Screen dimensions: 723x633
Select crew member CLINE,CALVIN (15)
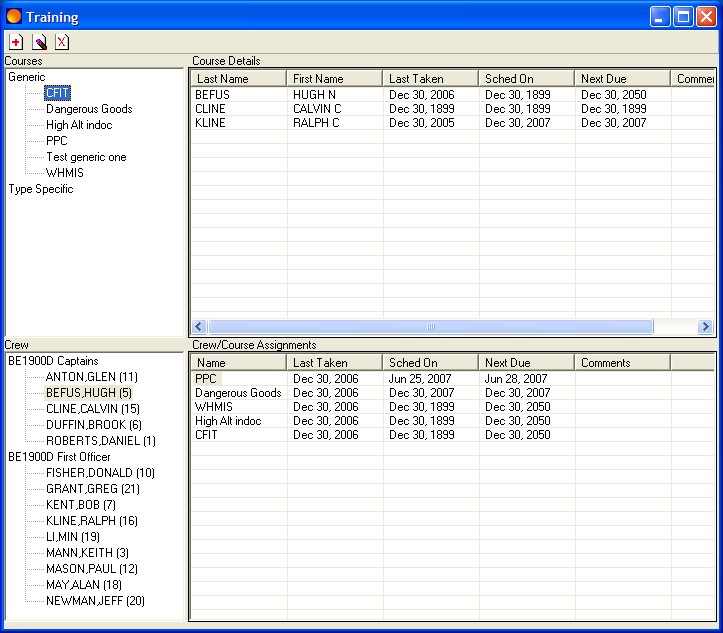click(x=93, y=409)
